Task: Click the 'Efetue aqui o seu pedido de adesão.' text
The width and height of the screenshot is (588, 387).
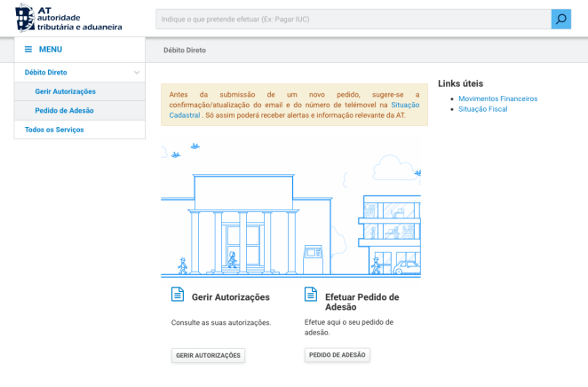Action: pyautogui.click(x=349, y=327)
